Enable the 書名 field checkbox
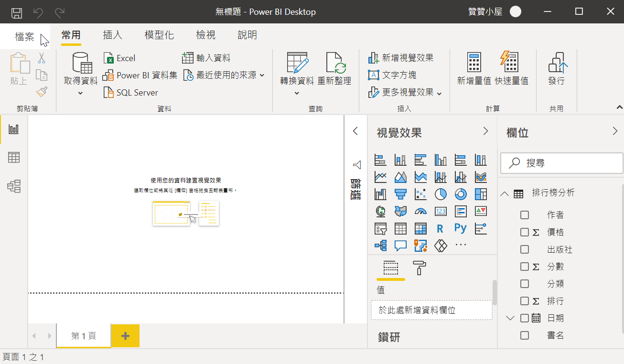 click(x=525, y=335)
